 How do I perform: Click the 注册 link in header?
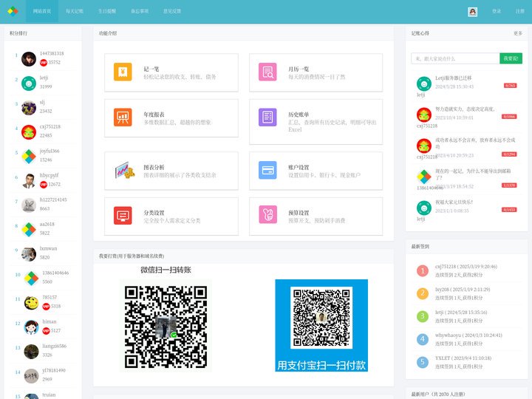[x=520, y=11]
